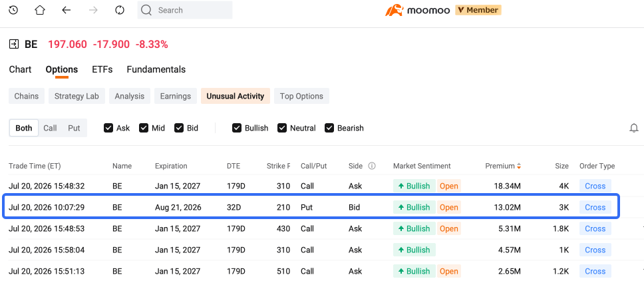The image size is (644, 281).
Task: Open the history clock icon
Action: coord(13,10)
